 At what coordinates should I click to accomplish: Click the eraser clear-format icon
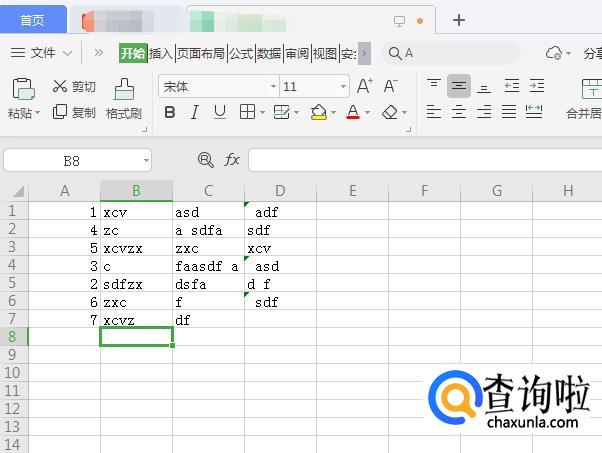(x=390, y=112)
